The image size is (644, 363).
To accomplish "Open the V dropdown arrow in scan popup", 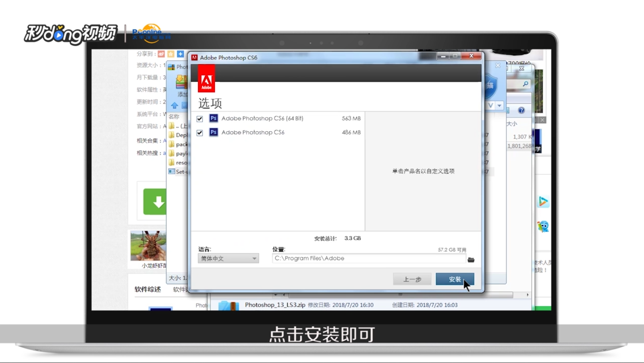I will click(x=499, y=106).
